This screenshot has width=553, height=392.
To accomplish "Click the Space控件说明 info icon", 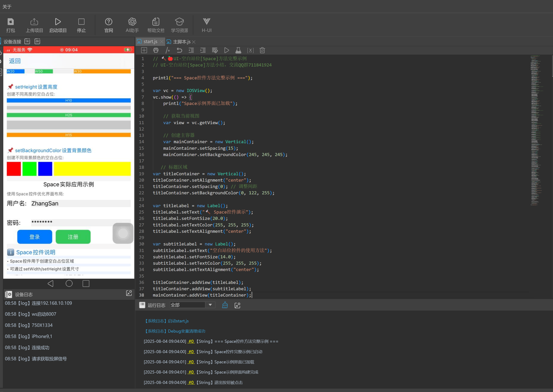I will pyautogui.click(x=10, y=252).
